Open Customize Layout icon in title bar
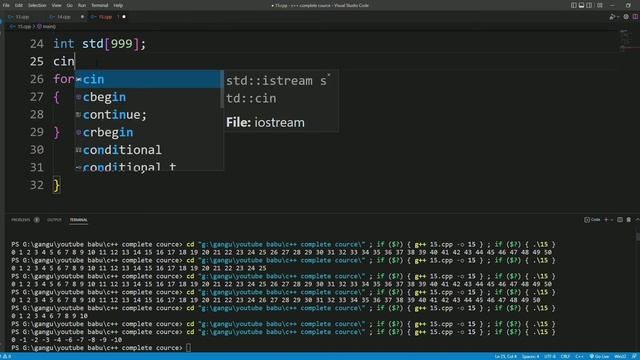 [600, 5]
